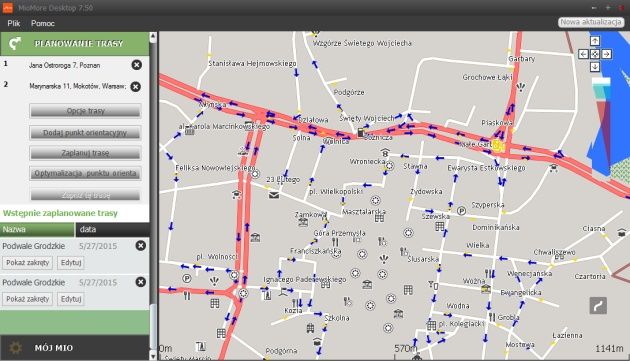Image resolution: width=630 pixels, height=361 pixels.
Task: Click the fuel station icon near Solna
Action: [x=360, y=132]
